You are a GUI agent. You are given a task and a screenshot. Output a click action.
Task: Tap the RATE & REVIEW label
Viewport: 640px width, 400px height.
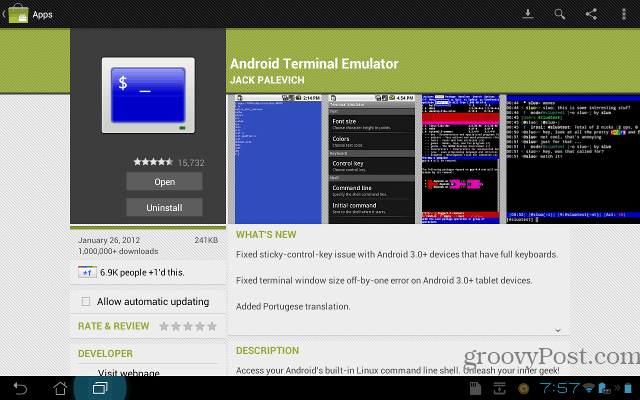coord(113,326)
